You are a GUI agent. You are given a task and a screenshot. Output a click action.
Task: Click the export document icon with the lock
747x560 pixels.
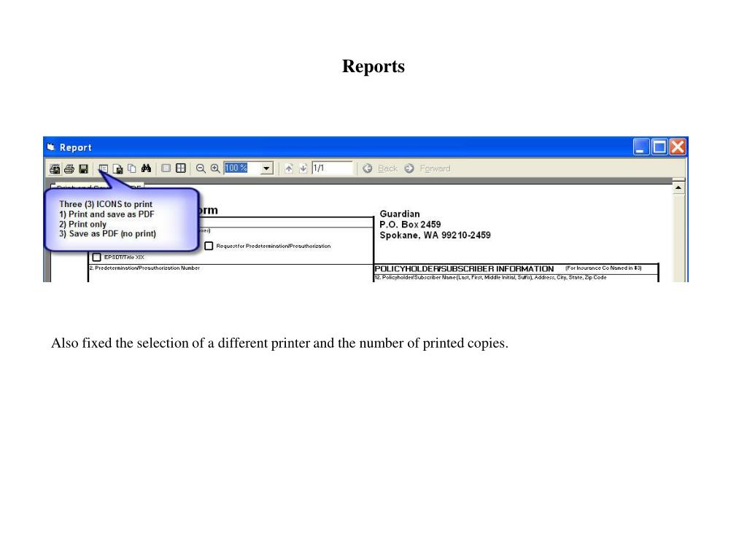coord(117,168)
